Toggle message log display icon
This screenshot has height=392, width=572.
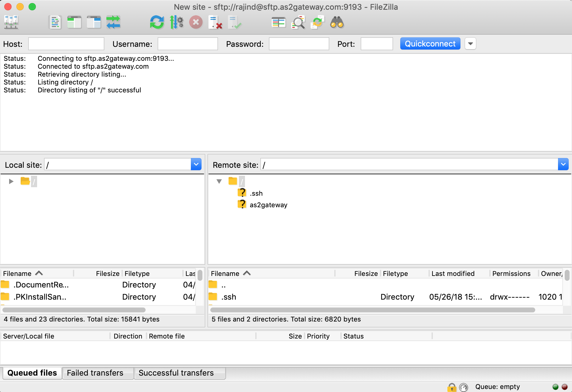(55, 22)
